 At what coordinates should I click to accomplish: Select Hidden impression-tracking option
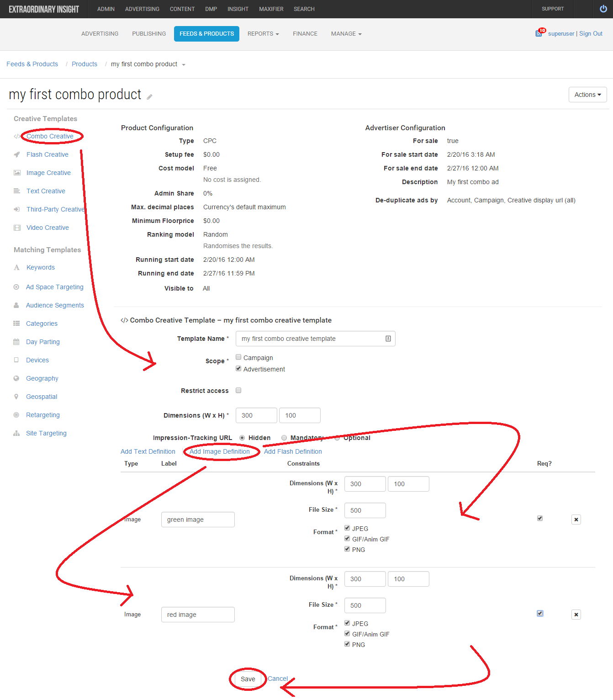click(x=242, y=438)
